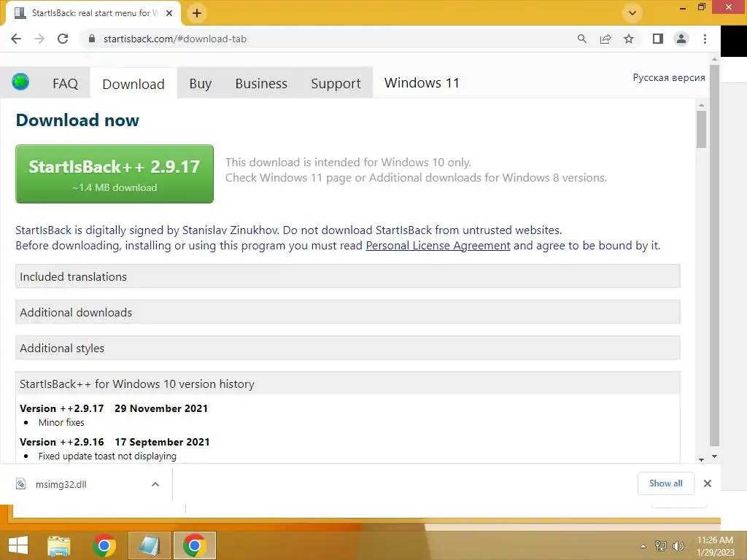
Task: Go back to the previous page
Action: coord(16,39)
